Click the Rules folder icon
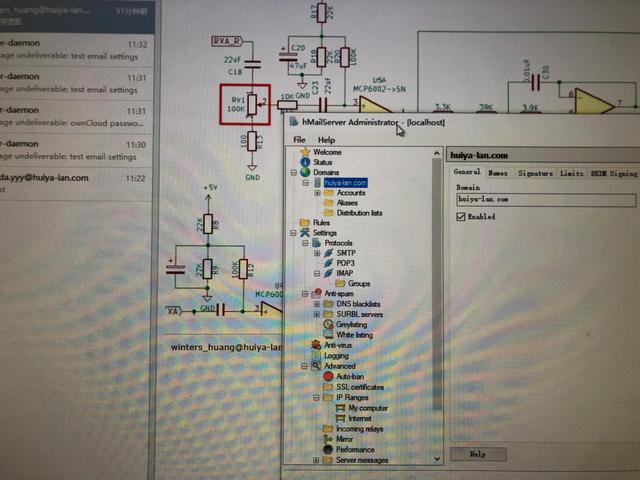Viewport: 640px width, 480px height. click(304, 222)
